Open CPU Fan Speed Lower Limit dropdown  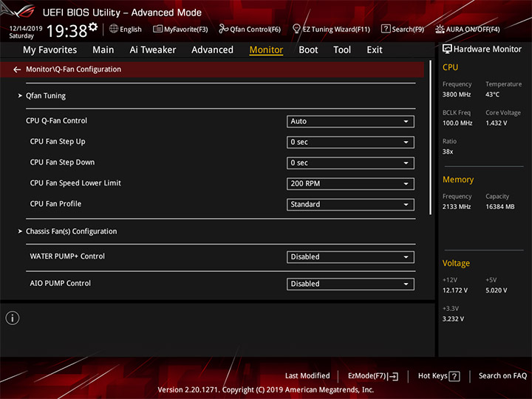350,183
